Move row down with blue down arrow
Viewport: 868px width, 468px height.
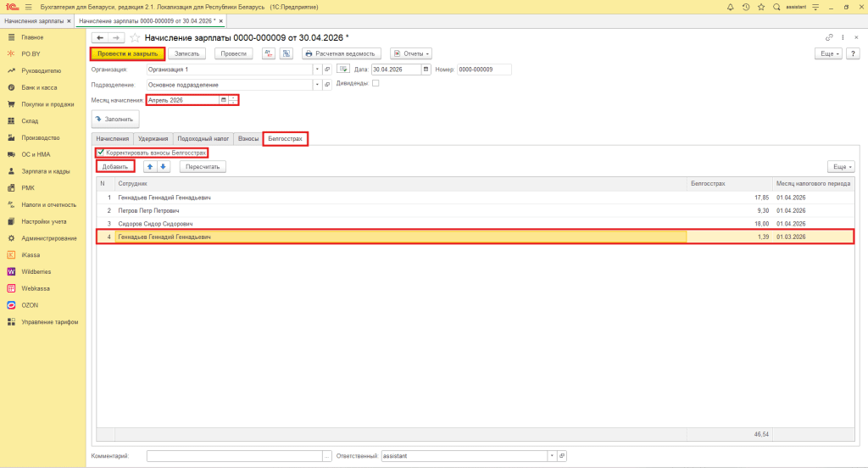[164, 167]
